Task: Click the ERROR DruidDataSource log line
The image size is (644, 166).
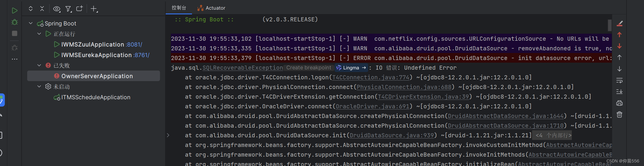Action: pyautogui.click(x=391, y=58)
